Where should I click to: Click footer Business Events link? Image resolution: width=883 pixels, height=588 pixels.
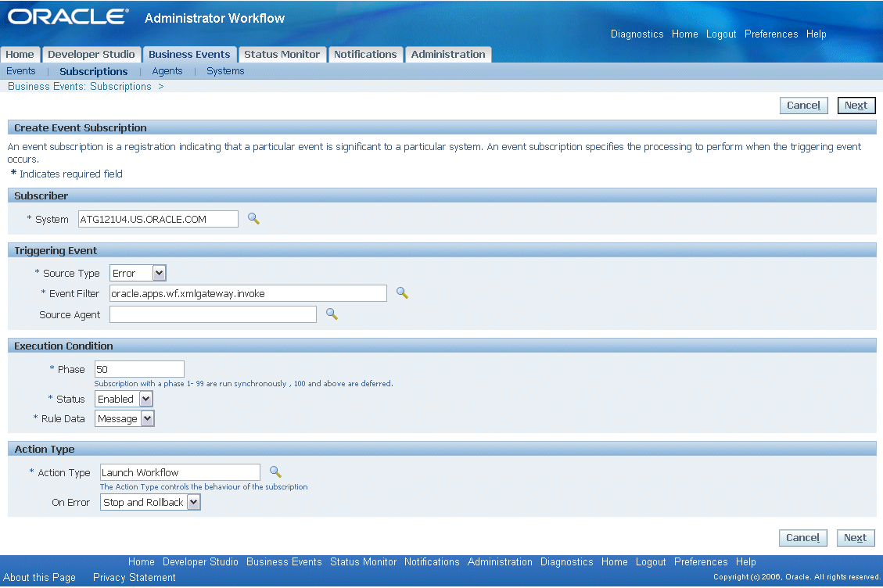[284, 562]
